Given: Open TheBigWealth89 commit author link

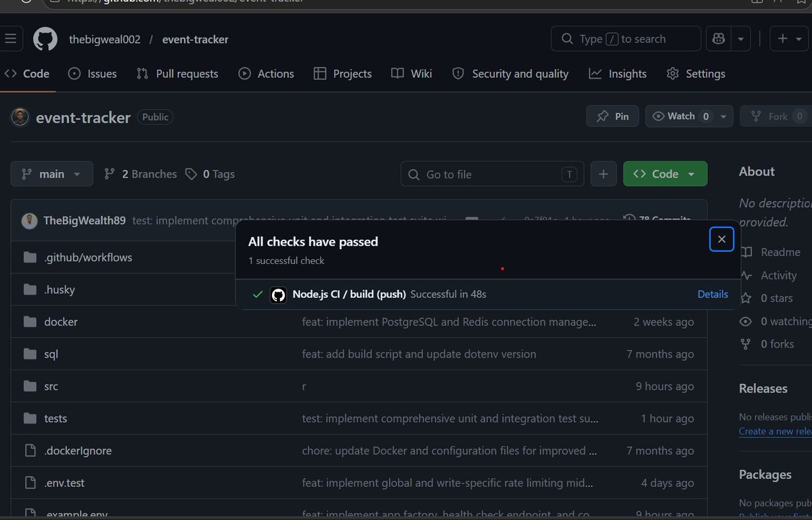Looking at the screenshot, I should pos(85,220).
